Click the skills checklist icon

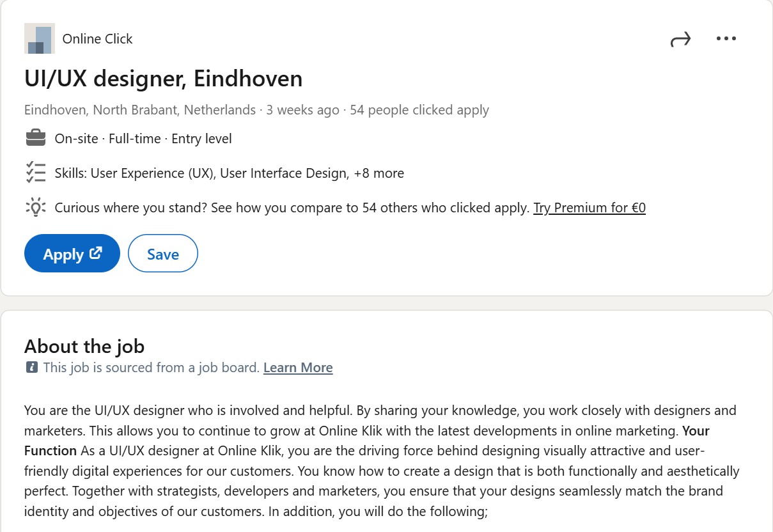[x=36, y=173]
